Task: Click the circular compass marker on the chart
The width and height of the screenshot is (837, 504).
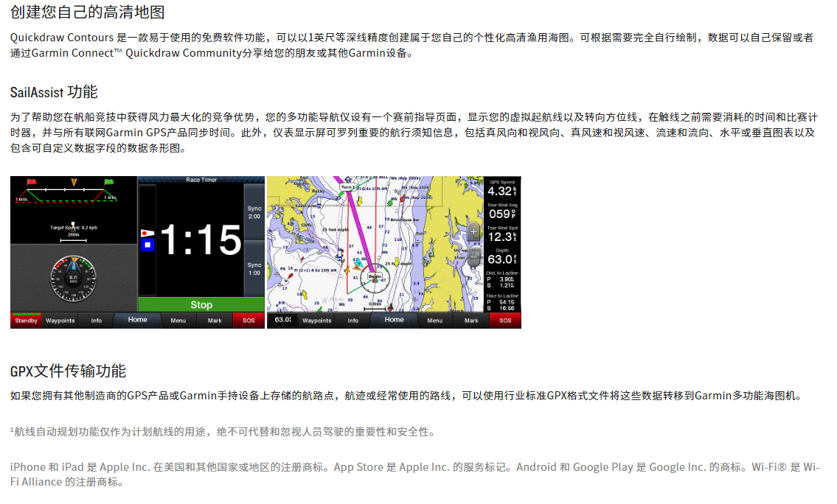Action: (375, 277)
